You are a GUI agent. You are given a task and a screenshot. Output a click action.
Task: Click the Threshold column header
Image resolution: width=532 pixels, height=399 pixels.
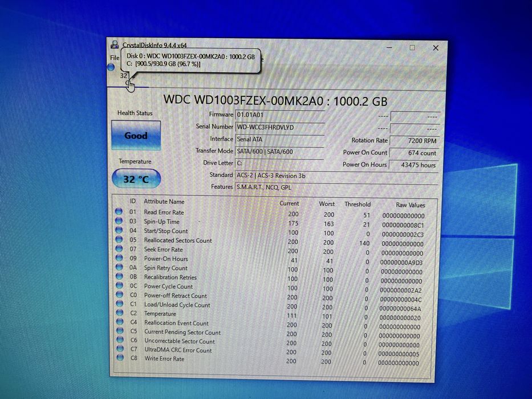click(x=358, y=204)
